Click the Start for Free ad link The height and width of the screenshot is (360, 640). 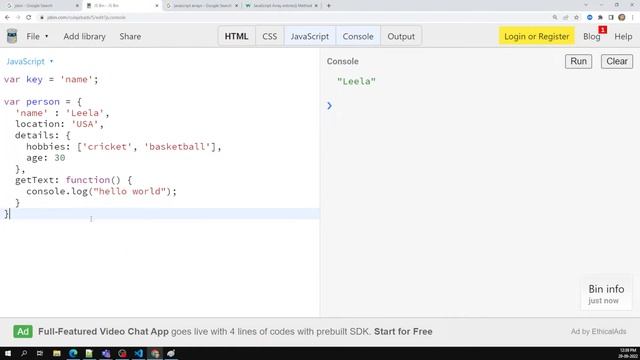pos(403,331)
